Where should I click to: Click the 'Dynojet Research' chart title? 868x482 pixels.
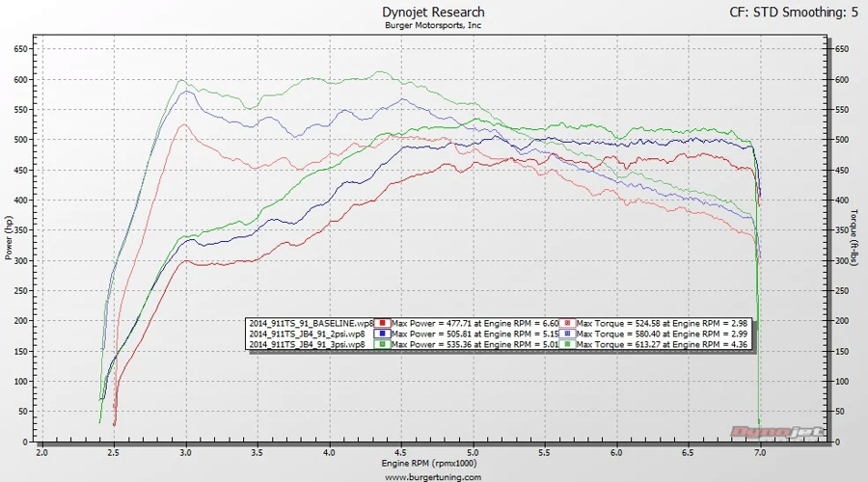click(433, 13)
